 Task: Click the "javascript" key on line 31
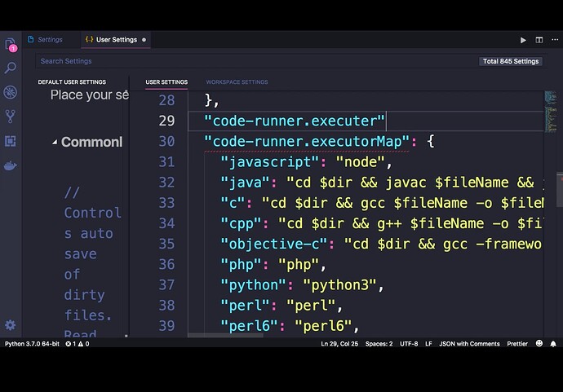click(x=269, y=162)
